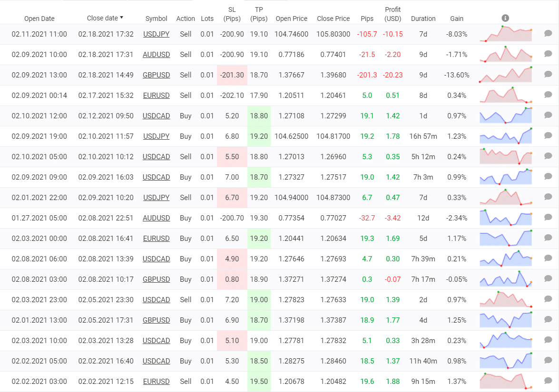This screenshot has height=392, width=559.
Task: Open comment bubble for USDCAD trade opened 02.08.2021 06:00
Action: pos(548,258)
